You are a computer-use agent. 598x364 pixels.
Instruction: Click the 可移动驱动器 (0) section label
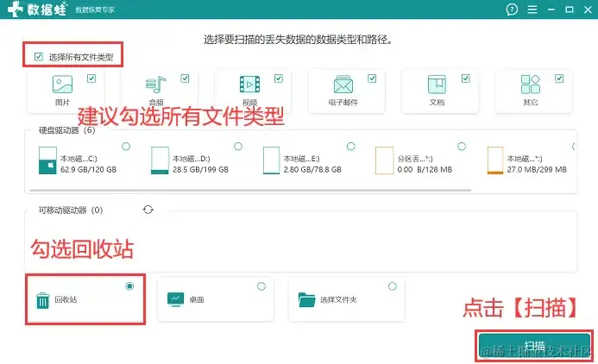(71, 210)
